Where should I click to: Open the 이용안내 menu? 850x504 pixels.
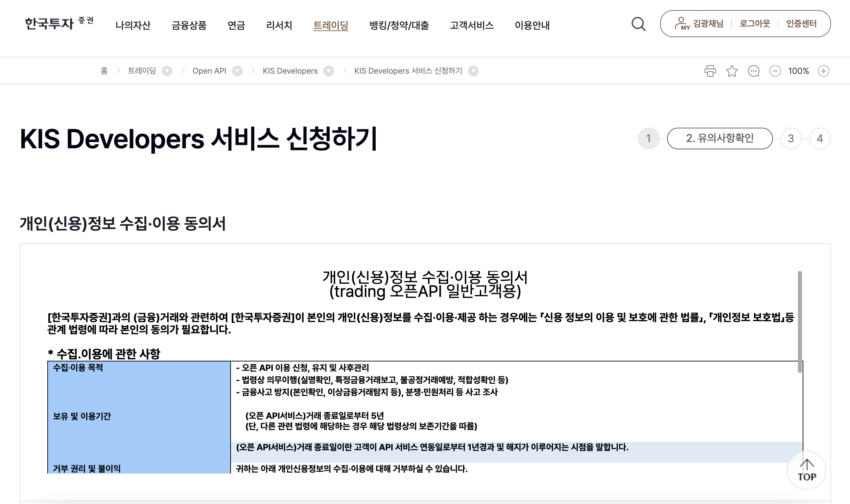coord(532,25)
